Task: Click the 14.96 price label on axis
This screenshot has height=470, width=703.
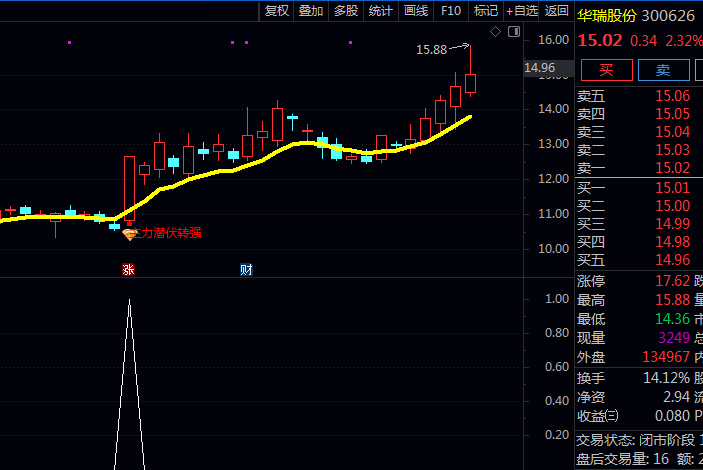Action: point(540,68)
